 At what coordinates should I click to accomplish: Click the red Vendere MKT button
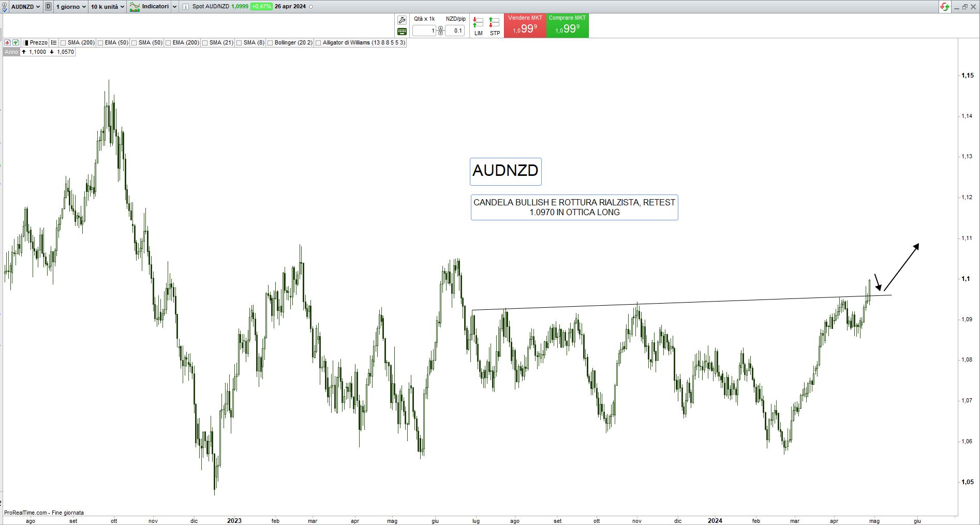[525, 25]
